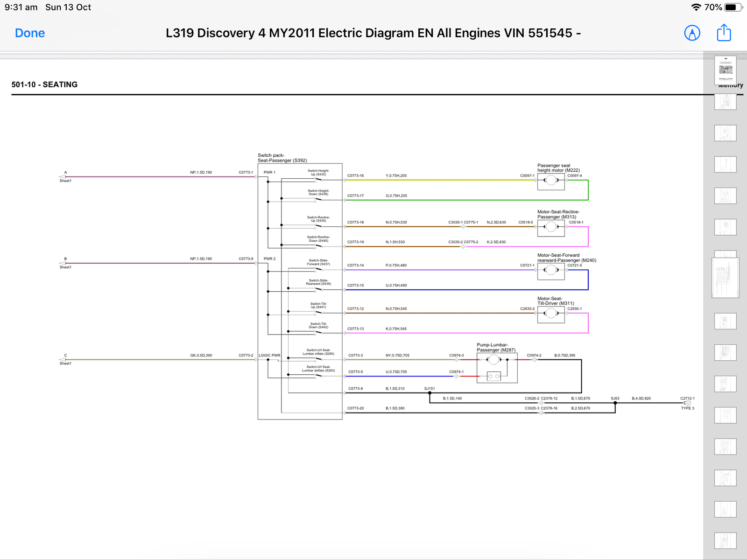Tap connector label C2930-2

coord(527,308)
